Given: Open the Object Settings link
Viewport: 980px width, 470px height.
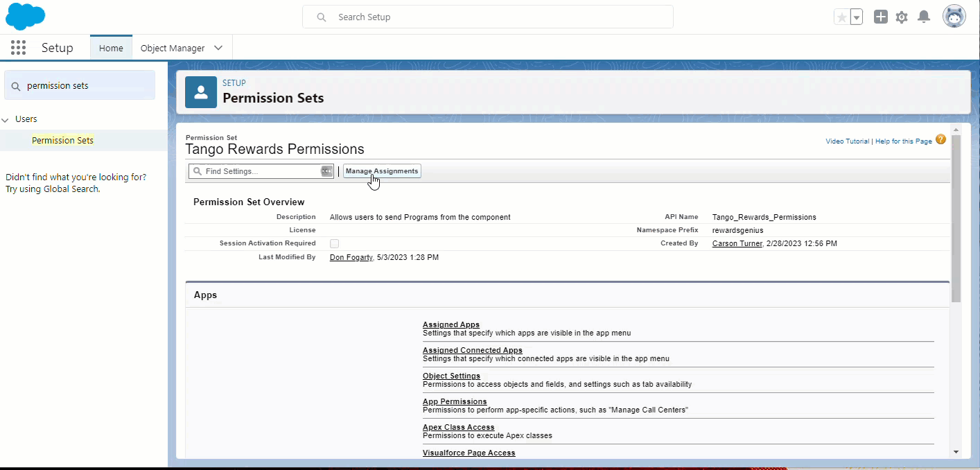Looking at the screenshot, I should tap(451, 376).
